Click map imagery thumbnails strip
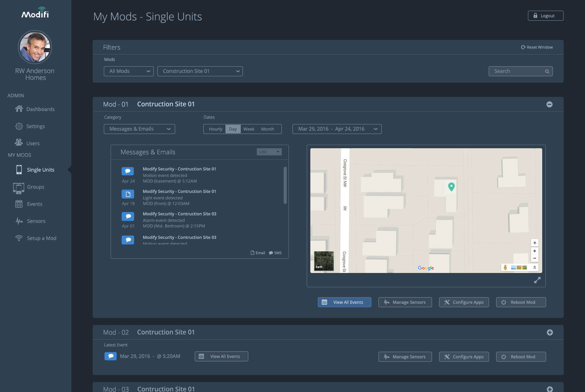This screenshot has height=392, width=585. (x=519, y=267)
